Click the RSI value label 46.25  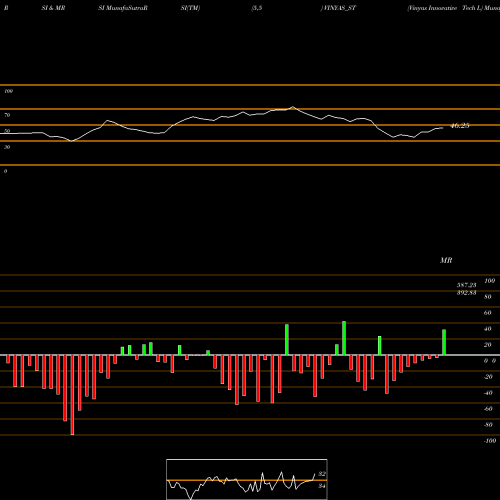[x=460, y=126]
